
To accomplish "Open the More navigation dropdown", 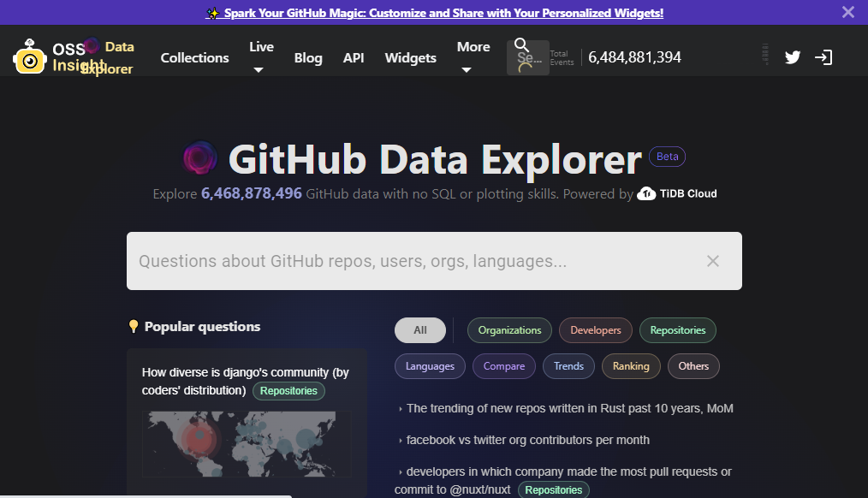I will click(473, 57).
